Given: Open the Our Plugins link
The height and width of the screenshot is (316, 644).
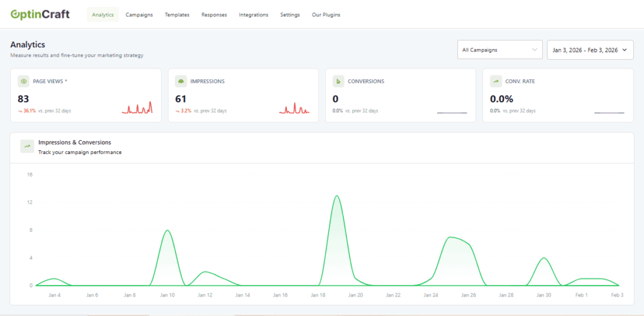Looking at the screenshot, I should tap(326, 14).
